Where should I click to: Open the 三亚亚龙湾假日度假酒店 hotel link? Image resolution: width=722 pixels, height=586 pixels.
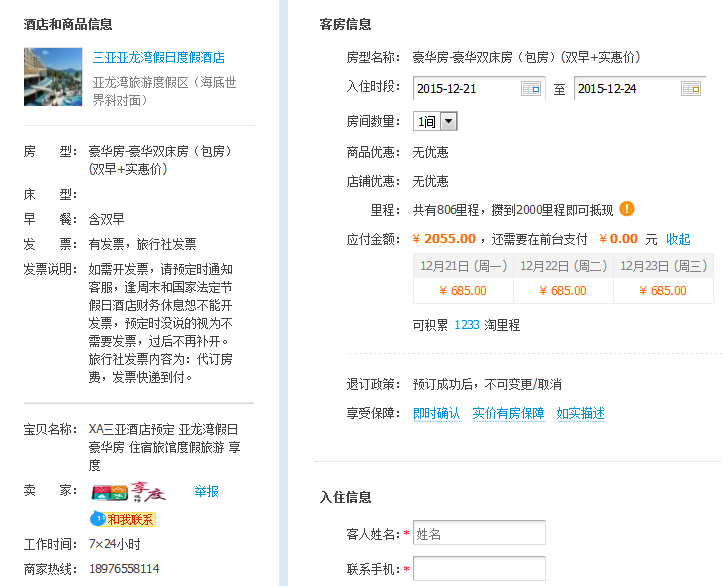pos(158,58)
